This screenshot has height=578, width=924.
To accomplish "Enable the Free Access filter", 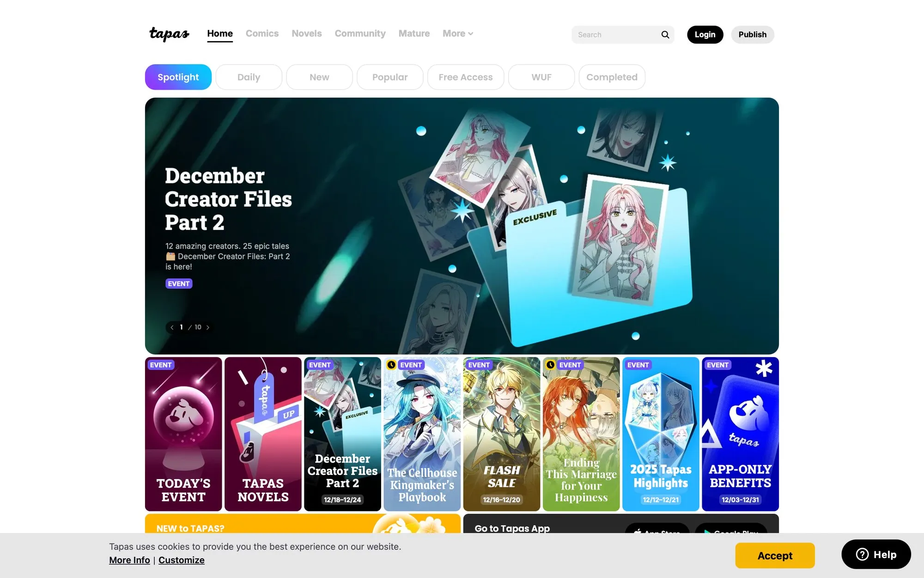I will coord(465,77).
